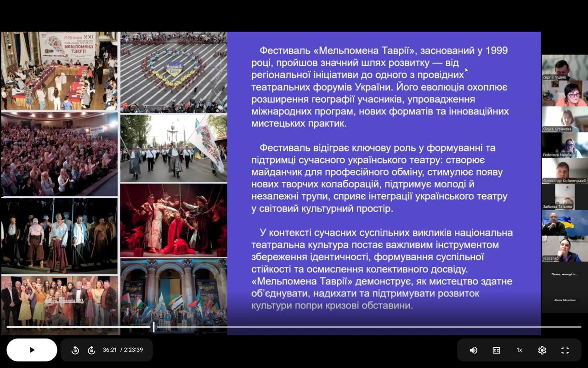Click the 'ysocenko' participant tile
Screen dimensions: 588x368
tap(564, 248)
